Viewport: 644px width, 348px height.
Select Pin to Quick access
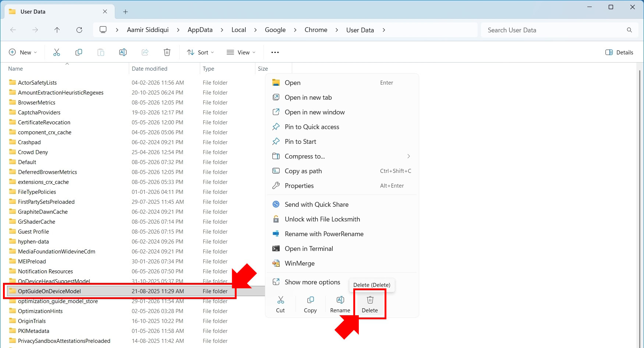pyautogui.click(x=342, y=127)
